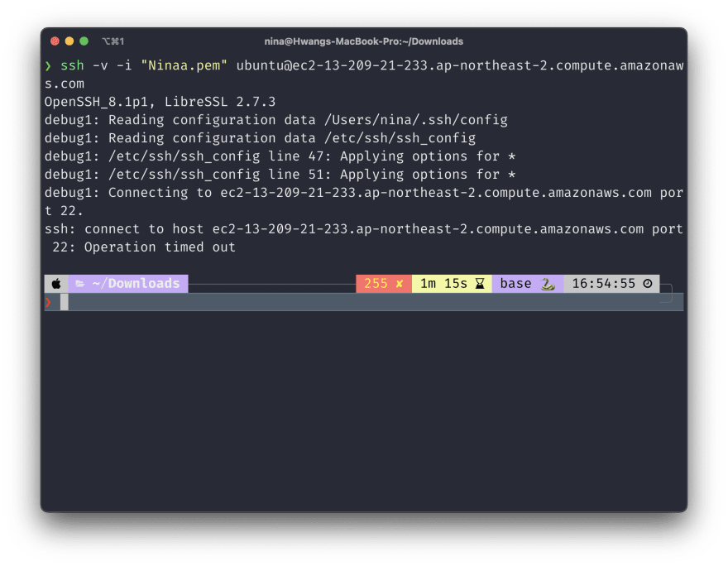The width and height of the screenshot is (728, 566).
Task: Click the "Ninaa.pem" key file string
Action: 184,65
